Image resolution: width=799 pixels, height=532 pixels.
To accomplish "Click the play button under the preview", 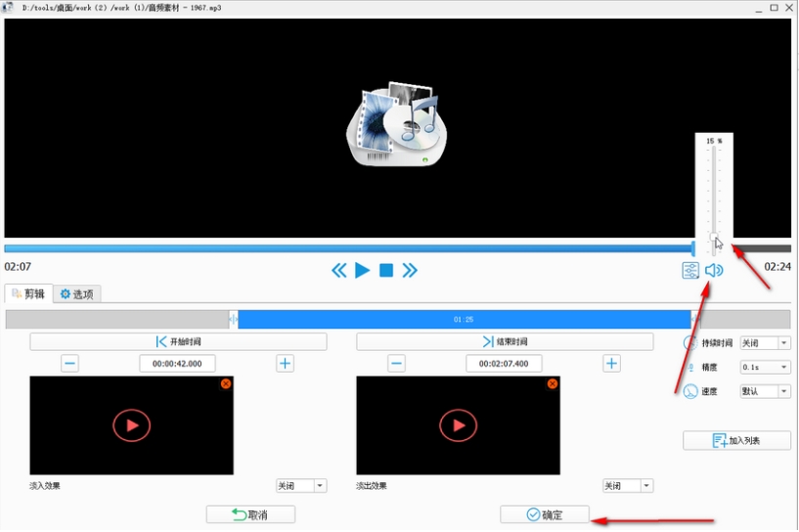I will 363,270.
